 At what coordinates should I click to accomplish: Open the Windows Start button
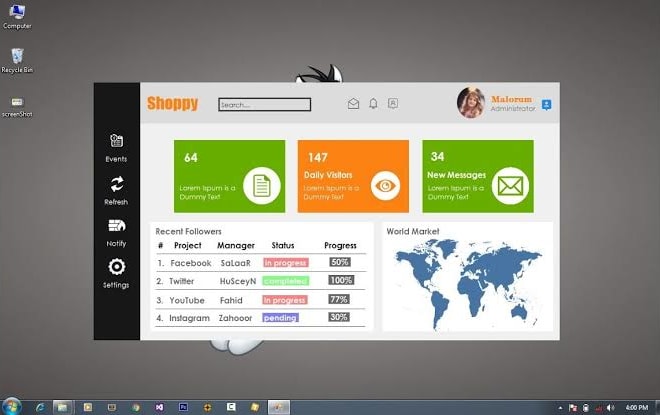pos(11,407)
